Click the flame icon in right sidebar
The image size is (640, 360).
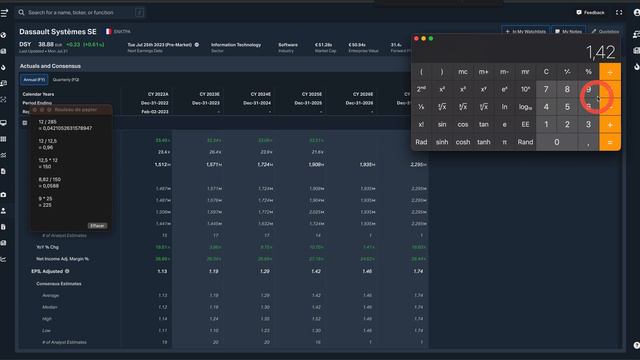tap(636, 67)
